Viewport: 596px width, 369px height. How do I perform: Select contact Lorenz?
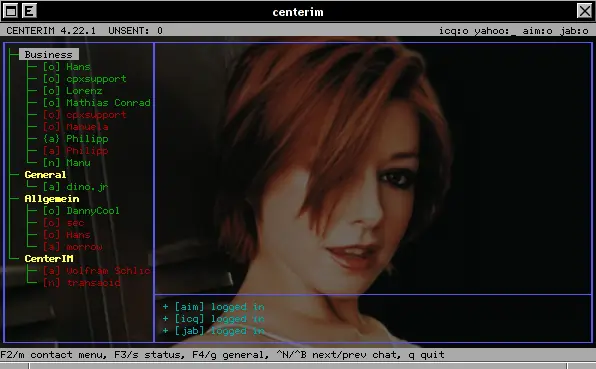(x=73, y=91)
